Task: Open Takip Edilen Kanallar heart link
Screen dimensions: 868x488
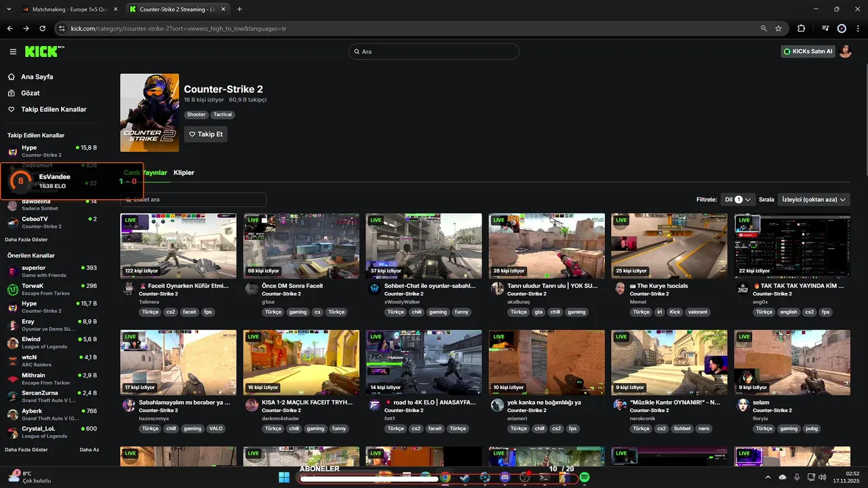Action: [x=54, y=109]
